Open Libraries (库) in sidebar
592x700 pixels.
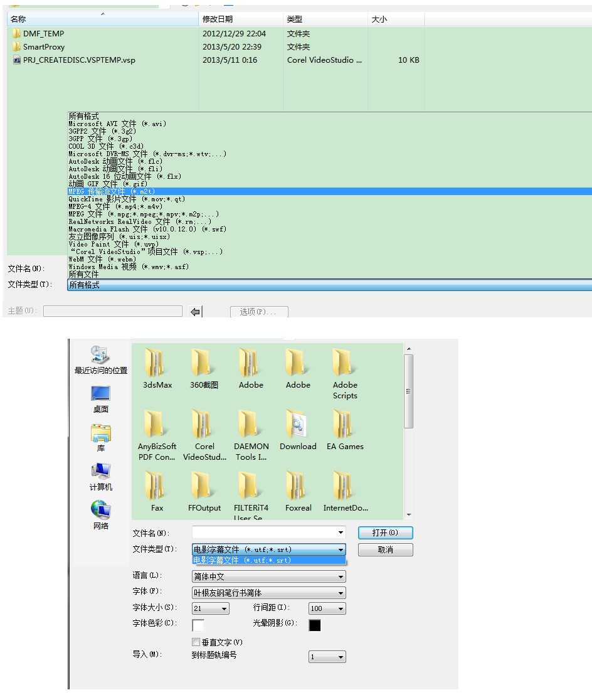point(101,438)
